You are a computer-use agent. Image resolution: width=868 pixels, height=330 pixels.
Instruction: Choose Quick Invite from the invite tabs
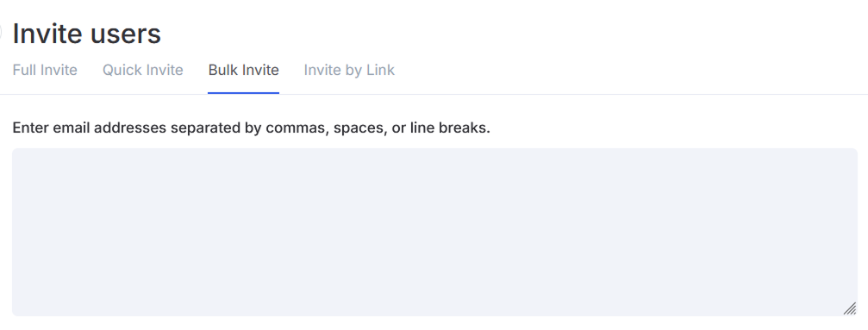click(x=143, y=71)
